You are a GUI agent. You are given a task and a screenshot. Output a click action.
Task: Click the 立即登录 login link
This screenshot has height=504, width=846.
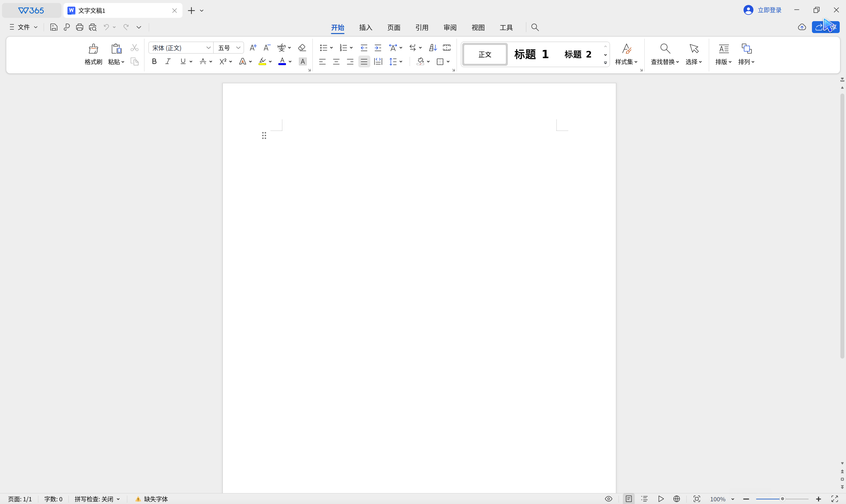coord(769,10)
